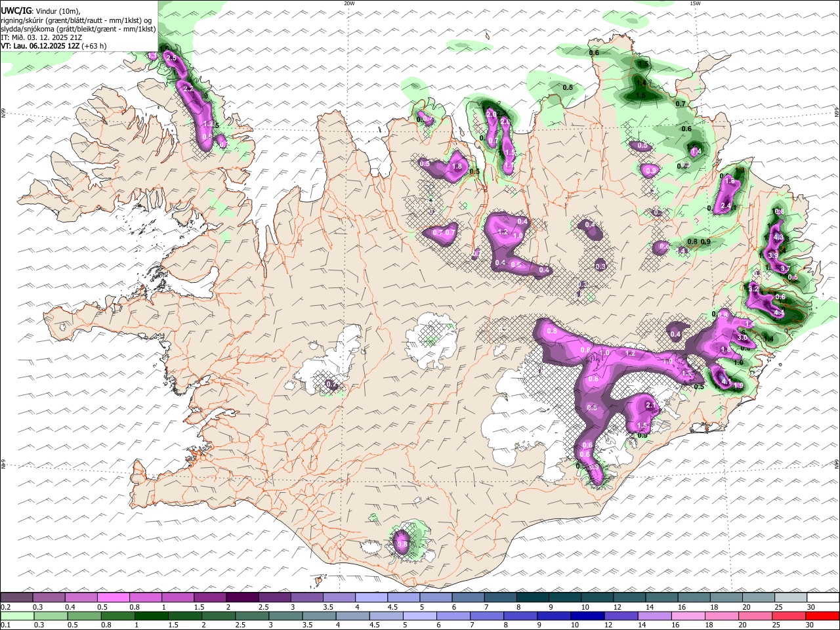
Task: Click the '0.1' number starting the bottom legend
Action: click(x=5, y=625)
